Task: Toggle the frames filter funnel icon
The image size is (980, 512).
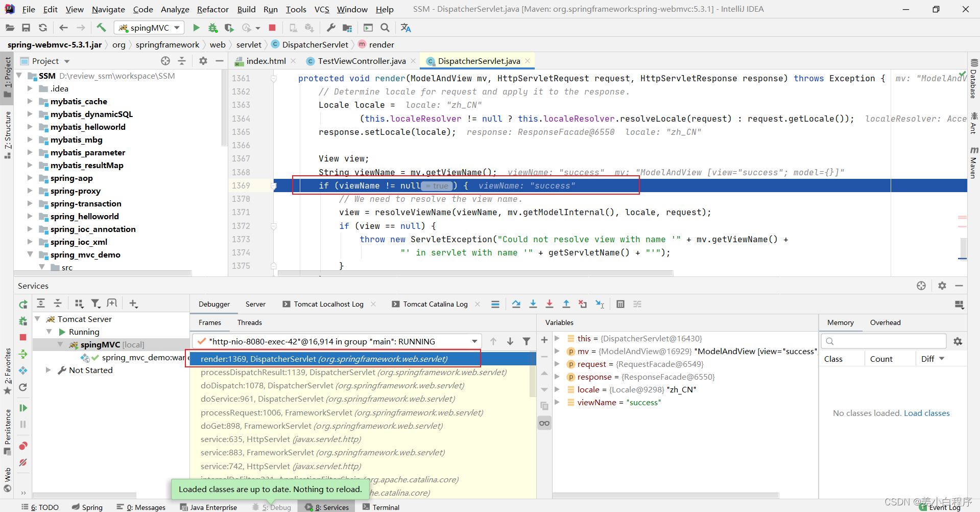Action: pos(527,341)
